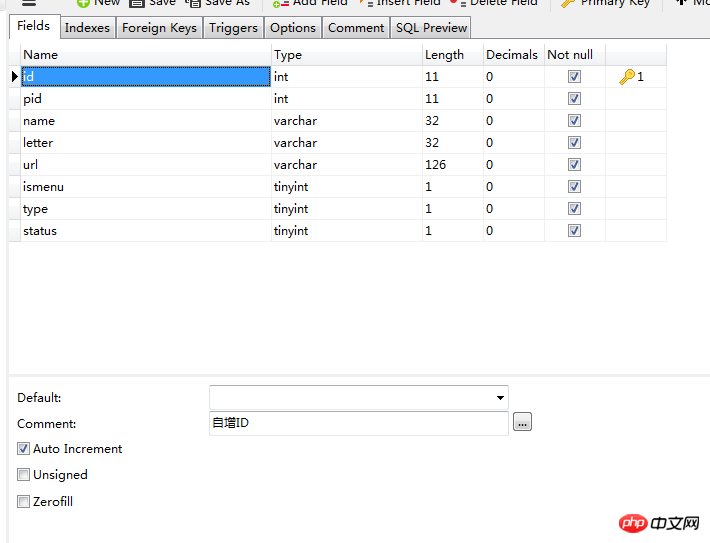
Task: Enable the Unsigned checkbox
Action: pos(24,475)
